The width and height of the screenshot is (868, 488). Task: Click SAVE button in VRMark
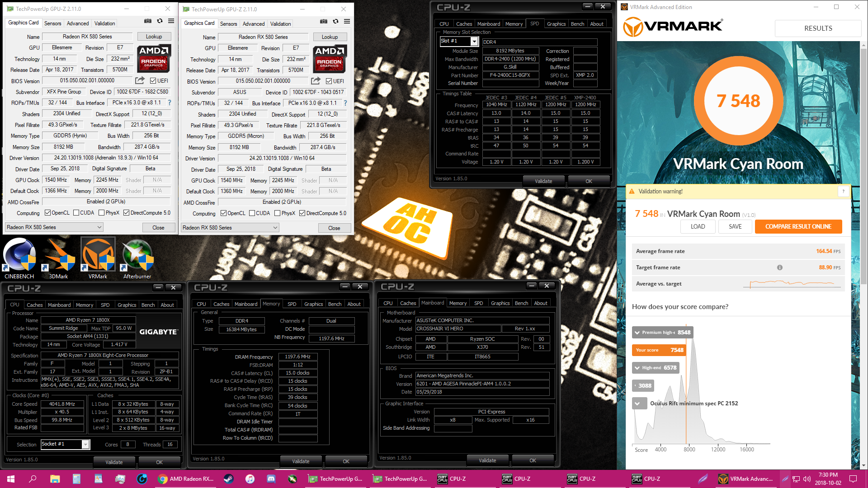coord(735,226)
